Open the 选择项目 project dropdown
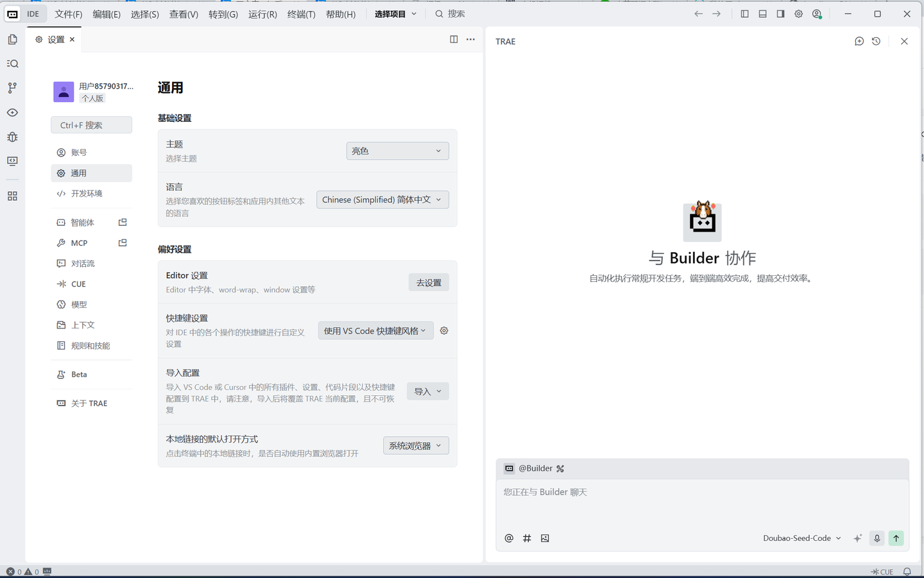924x578 pixels. [395, 13]
